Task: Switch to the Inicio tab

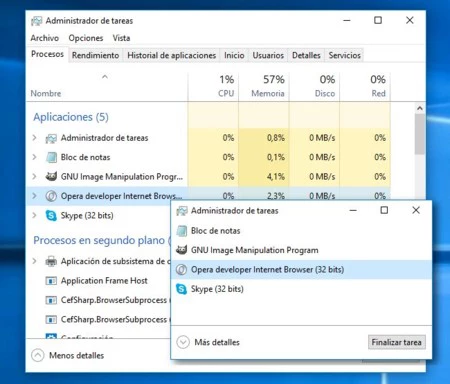Action: [x=234, y=55]
